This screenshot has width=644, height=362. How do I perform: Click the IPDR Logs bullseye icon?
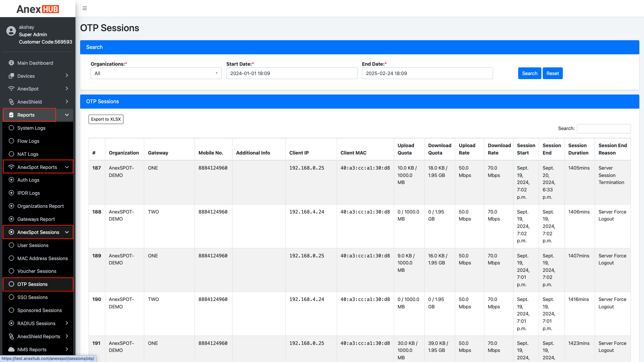tap(12, 193)
